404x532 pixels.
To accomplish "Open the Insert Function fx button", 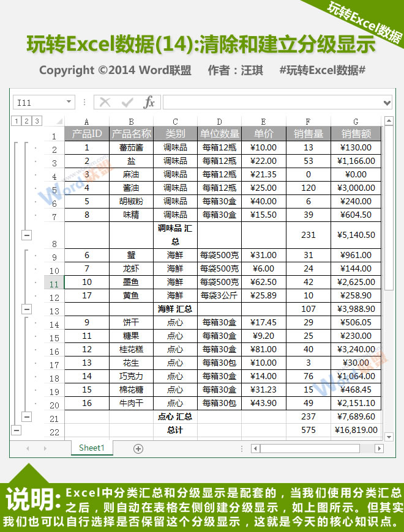I will click(x=149, y=102).
